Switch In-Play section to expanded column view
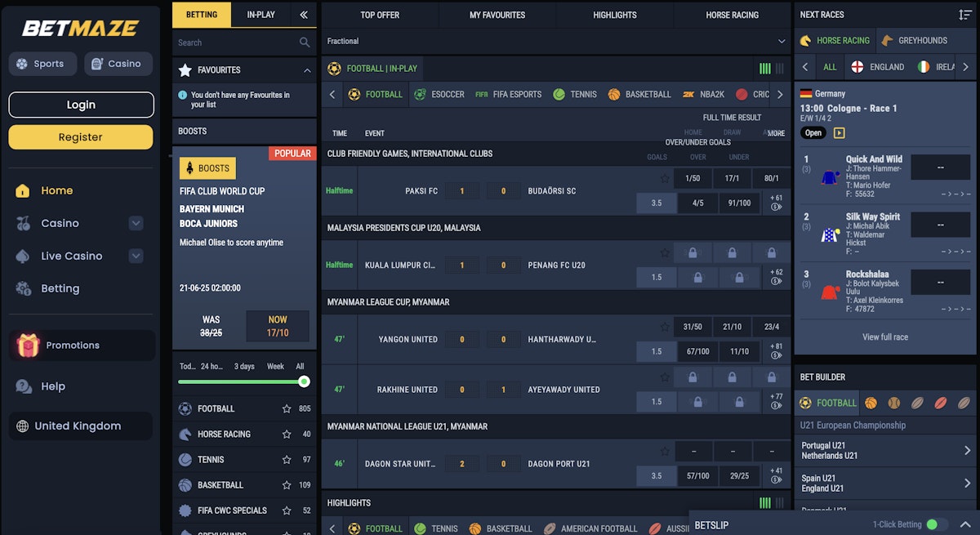The image size is (980, 535). click(x=765, y=69)
